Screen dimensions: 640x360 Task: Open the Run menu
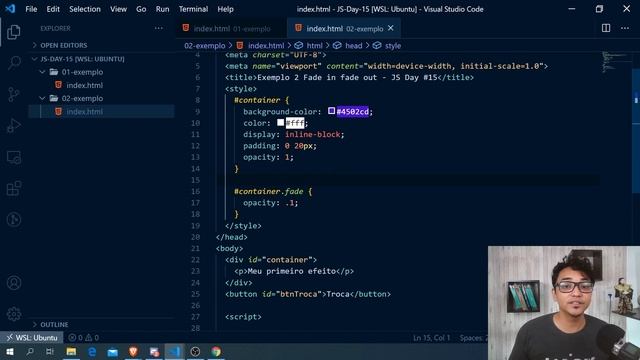162,9
